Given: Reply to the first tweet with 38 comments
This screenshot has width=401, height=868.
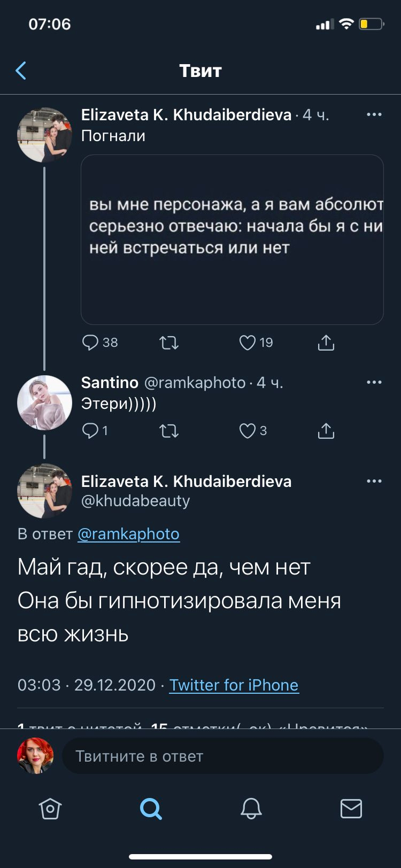Looking at the screenshot, I should (x=90, y=343).
